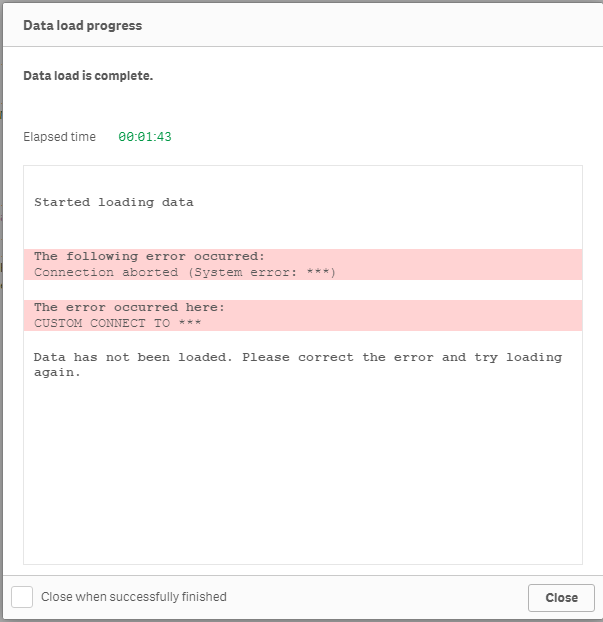This screenshot has height=622, width=603.
Task: Click the 'Close when successfully finished' label text
Action: (134, 597)
